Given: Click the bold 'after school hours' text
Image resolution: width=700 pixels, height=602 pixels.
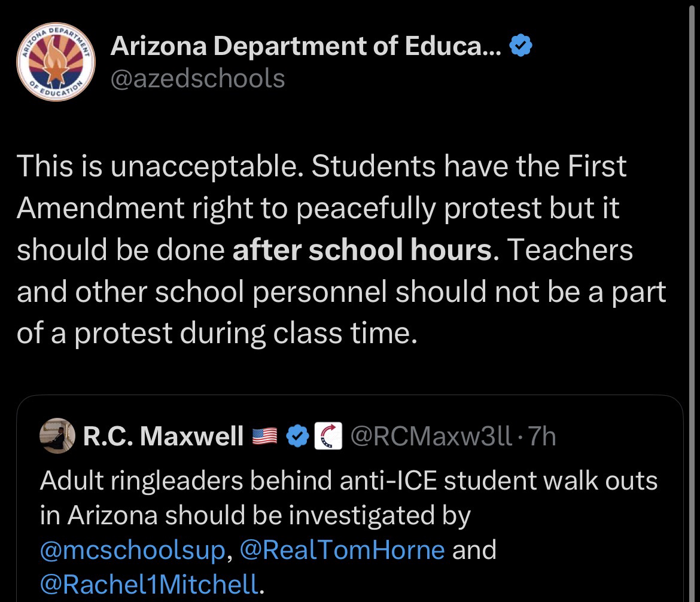Looking at the screenshot, I should click(363, 249).
